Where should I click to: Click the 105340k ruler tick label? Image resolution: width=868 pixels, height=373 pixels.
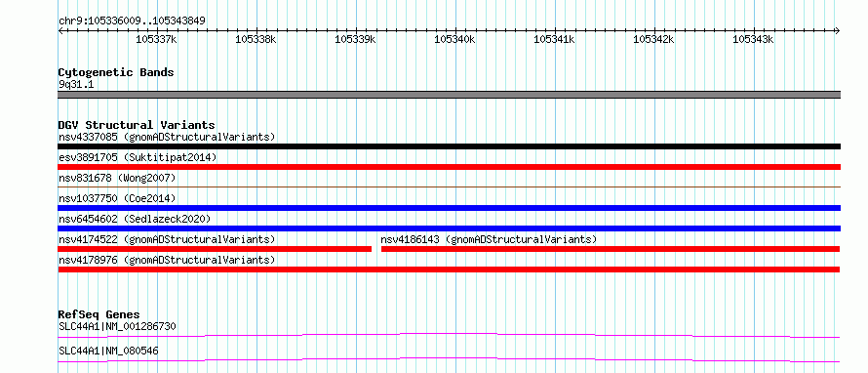pos(454,39)
